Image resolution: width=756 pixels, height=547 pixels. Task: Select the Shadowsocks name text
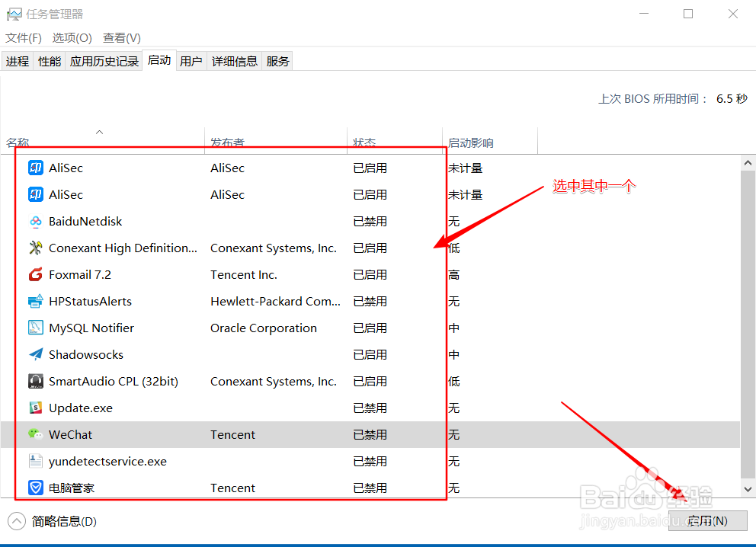click(x=86, y=355)
